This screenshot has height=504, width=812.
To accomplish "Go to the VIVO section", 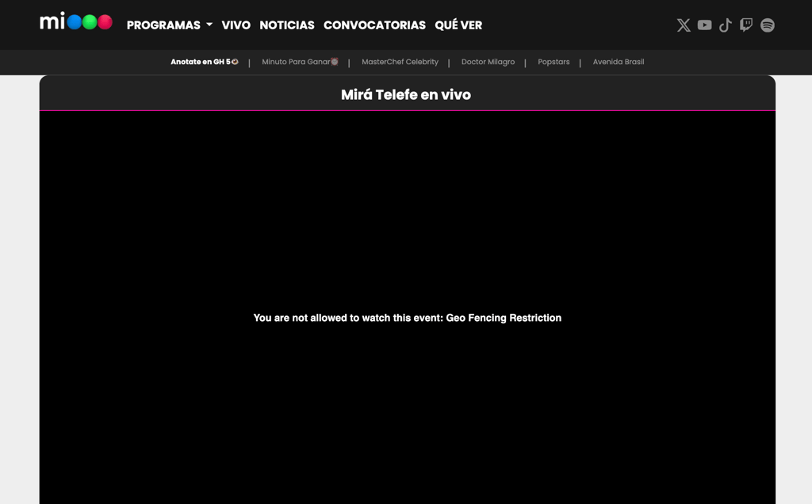I will (x=236, y=25).
